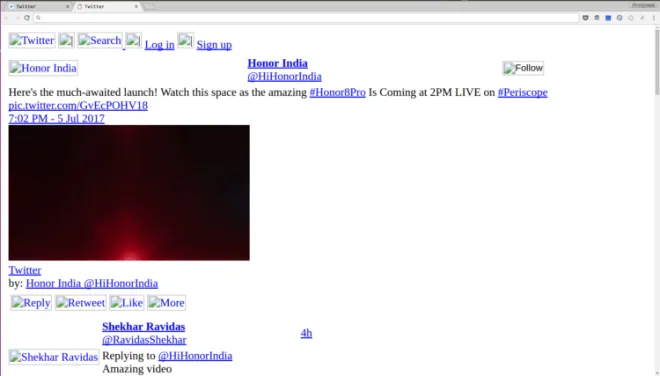Reply to the Honor India tweet

[31, 303]
